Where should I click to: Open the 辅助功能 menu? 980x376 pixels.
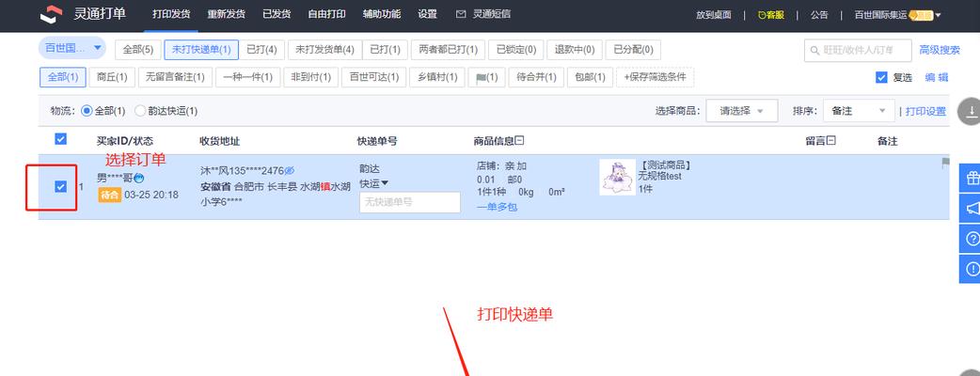click(x=382, y=14)
